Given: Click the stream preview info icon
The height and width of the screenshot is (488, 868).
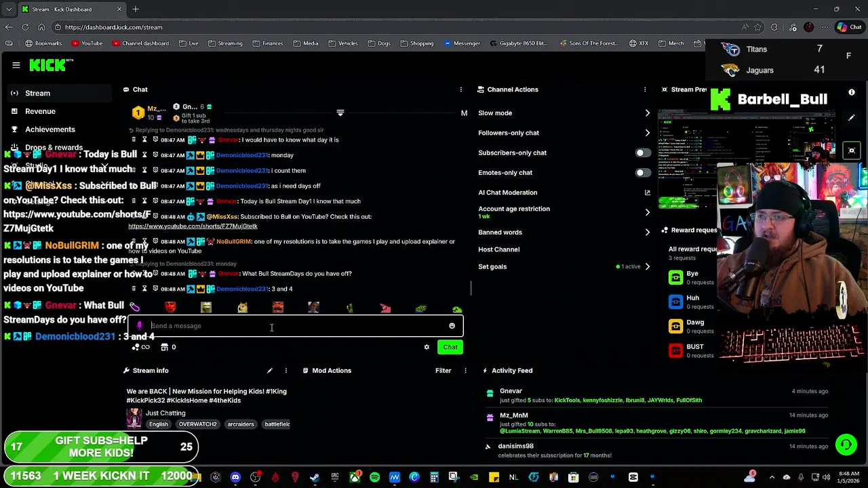Looking at the screenshot, I should click(852, 92).
